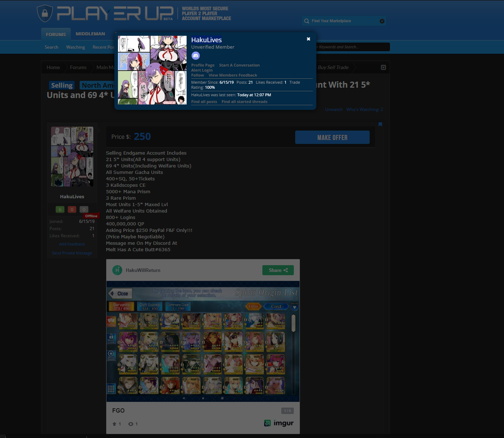This screenshot has height=438, width=504.
Task: Select the Command Code 2/100 tab in image
Action: 178,306
